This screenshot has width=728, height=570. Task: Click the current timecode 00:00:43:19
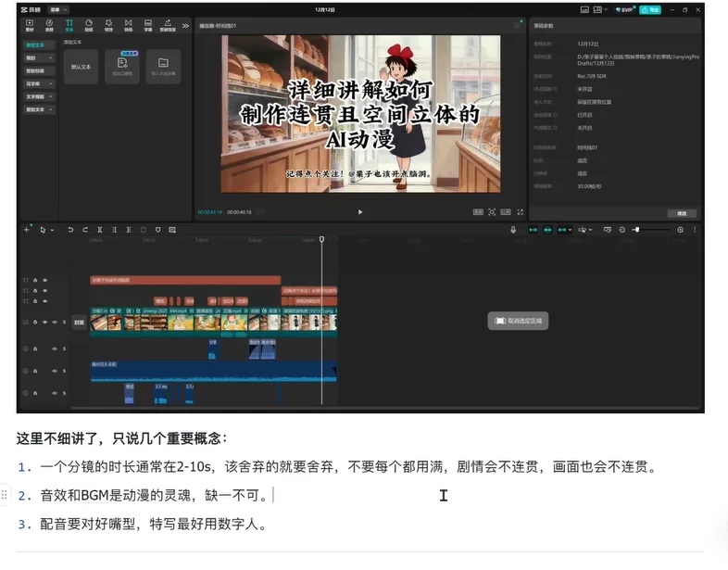[210, 212]
